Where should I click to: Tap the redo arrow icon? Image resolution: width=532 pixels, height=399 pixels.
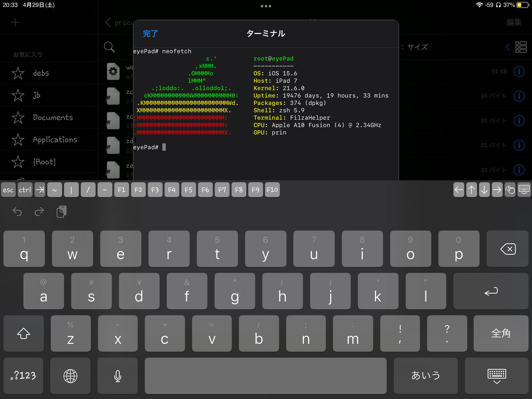(x=39, y=212)
